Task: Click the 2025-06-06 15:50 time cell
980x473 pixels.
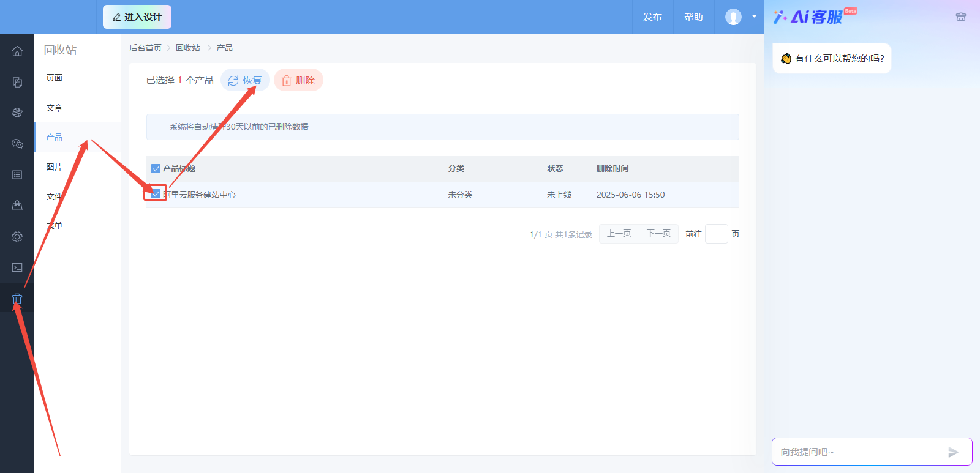Action: point(631,195)
